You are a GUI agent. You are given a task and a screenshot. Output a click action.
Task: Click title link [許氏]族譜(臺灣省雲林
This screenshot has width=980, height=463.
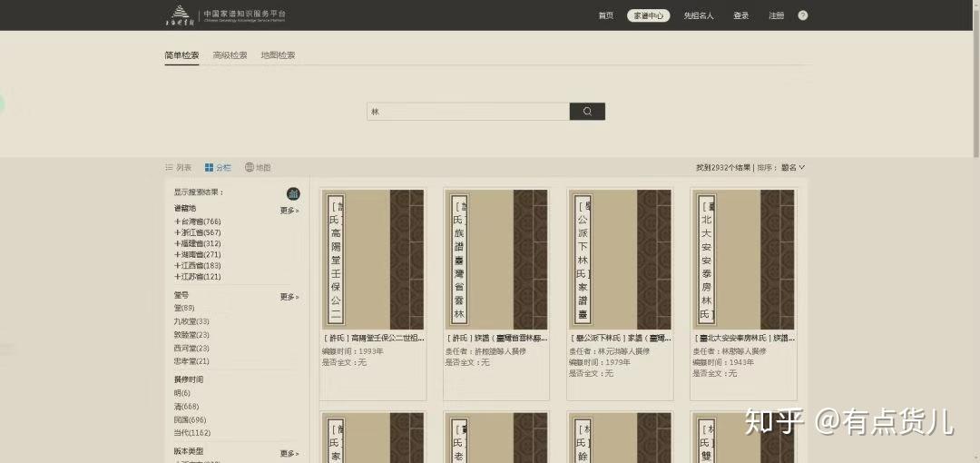497,338
